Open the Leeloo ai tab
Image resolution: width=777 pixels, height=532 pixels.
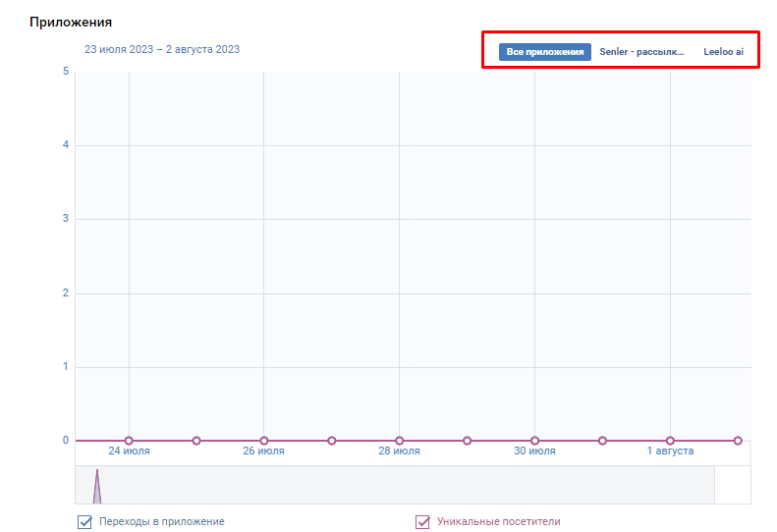724,52
